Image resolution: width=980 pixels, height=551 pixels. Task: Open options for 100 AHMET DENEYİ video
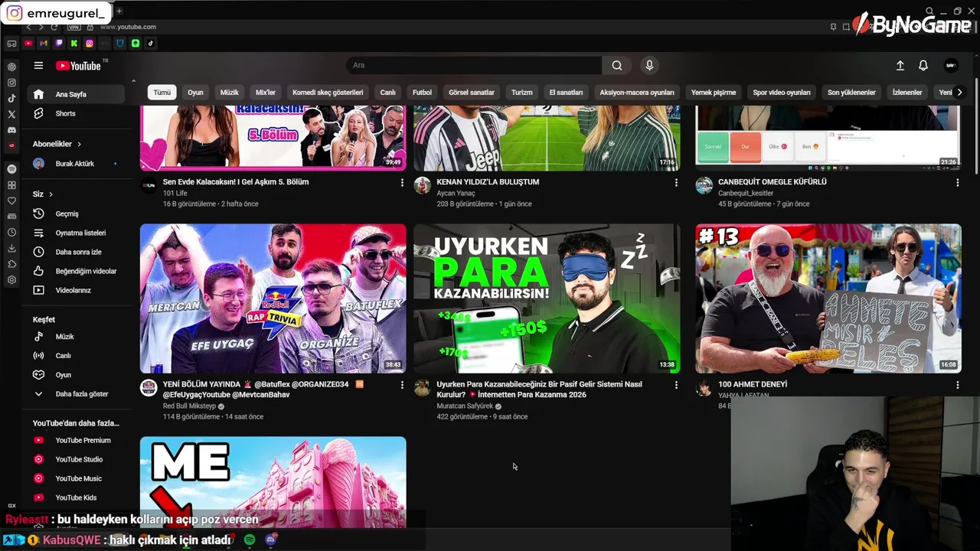957,385
